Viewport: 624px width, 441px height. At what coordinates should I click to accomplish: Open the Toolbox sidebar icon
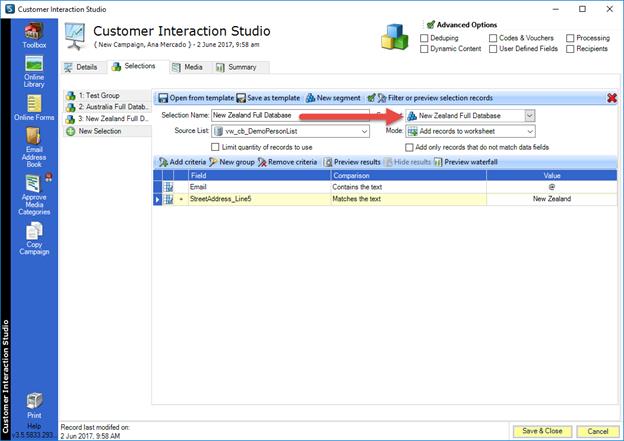point(34,35)
